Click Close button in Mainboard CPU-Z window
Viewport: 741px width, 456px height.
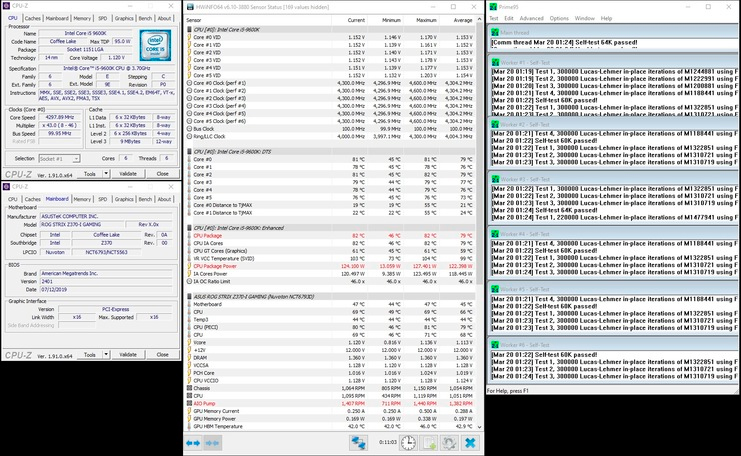tap(163, 354)
